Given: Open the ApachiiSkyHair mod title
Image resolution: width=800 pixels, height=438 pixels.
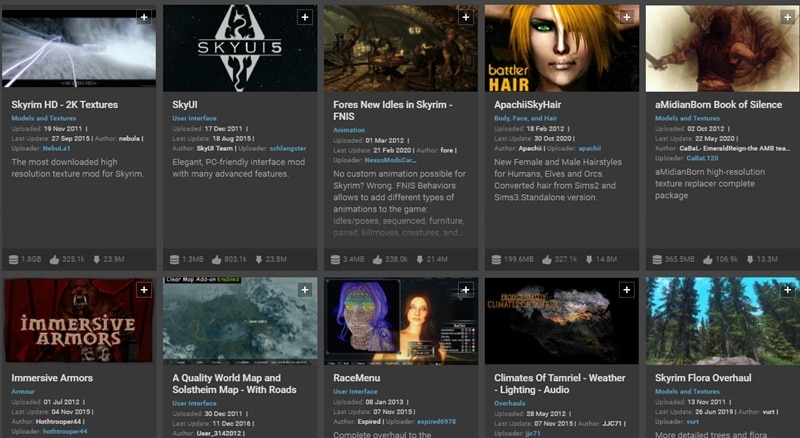Looking at the screenshot, I should click(x=528, y=105).
